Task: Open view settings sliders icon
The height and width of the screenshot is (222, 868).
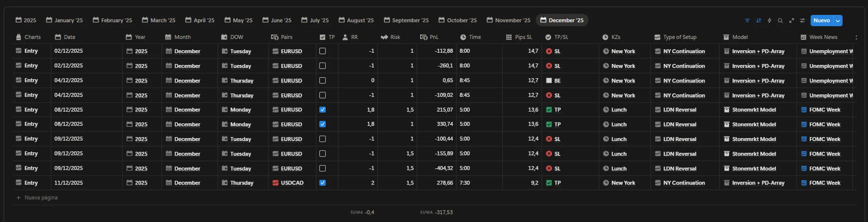Action: pyautogui.click(x=802, y=20)
